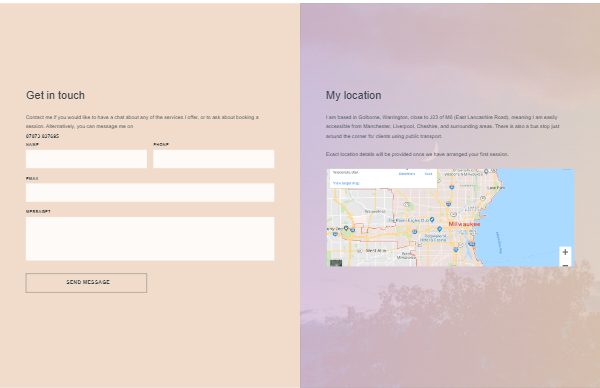Click the Potawatomi Hotel & Casino map pin
The image size is (600, 388).
(x=440, y=229)
